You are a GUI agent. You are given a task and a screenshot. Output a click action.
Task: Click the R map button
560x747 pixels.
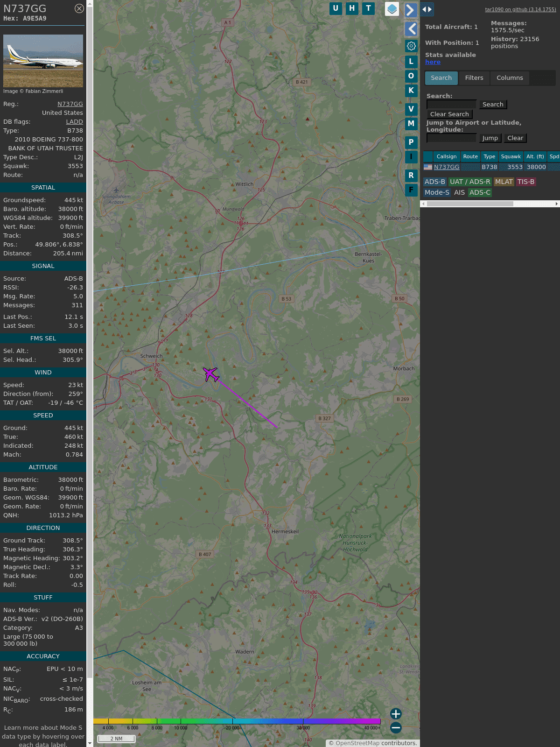411,176
